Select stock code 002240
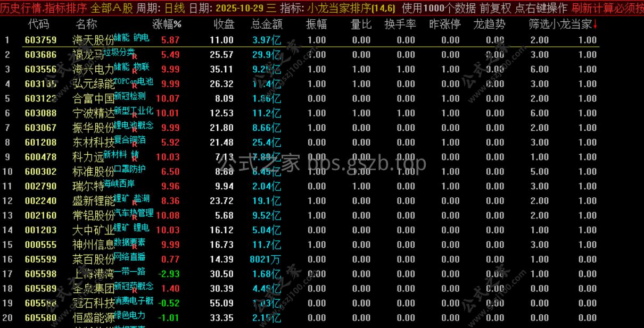This screenshot has width=644, height=328. [40, 201]
